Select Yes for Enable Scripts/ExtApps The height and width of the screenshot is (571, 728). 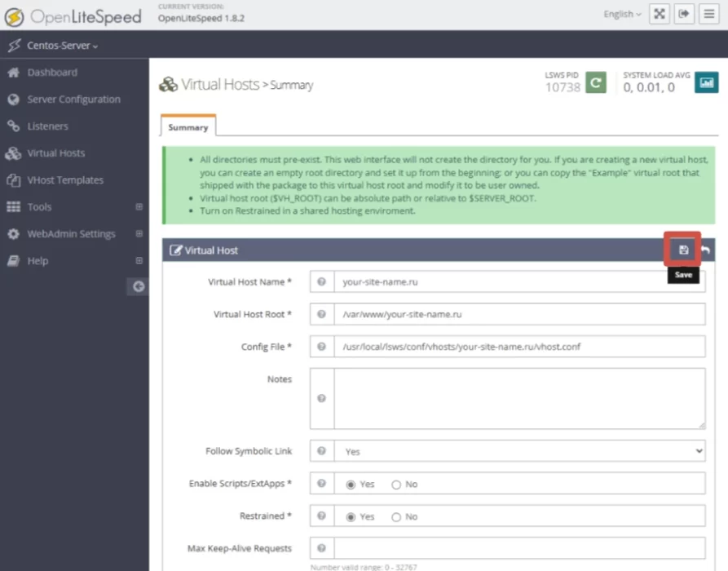351,485
